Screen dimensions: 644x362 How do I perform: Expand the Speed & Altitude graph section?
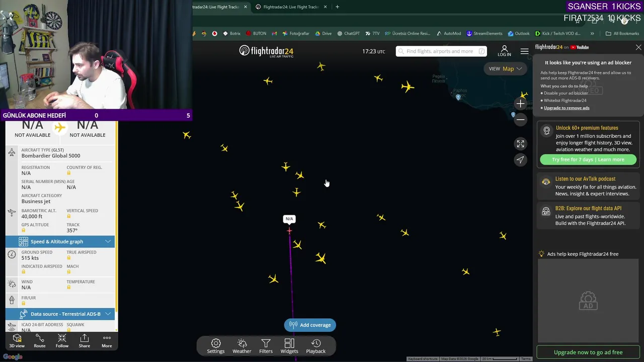(x=60, y=241)
